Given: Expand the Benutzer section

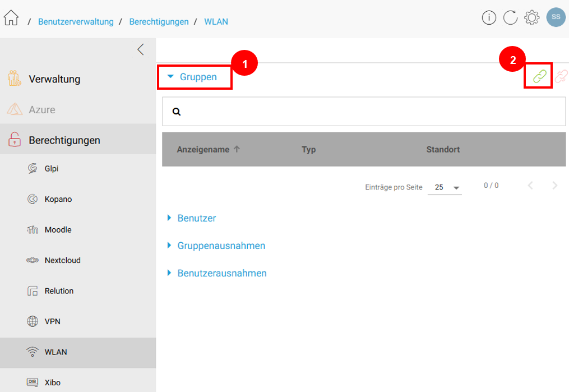Looking at the screenshot, I should (x=196, y=218).
